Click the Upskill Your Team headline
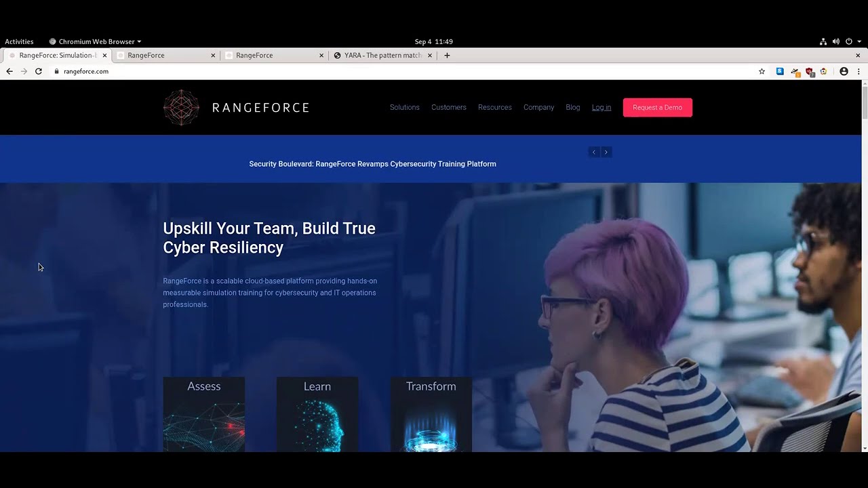 pos(269,238)
